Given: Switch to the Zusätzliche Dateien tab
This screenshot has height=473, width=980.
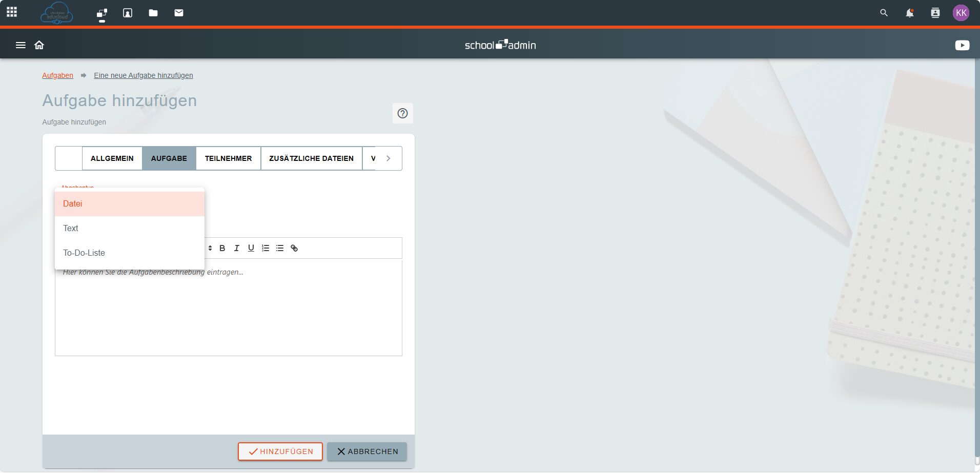Looking at the screenshot, I should (311, 158).
